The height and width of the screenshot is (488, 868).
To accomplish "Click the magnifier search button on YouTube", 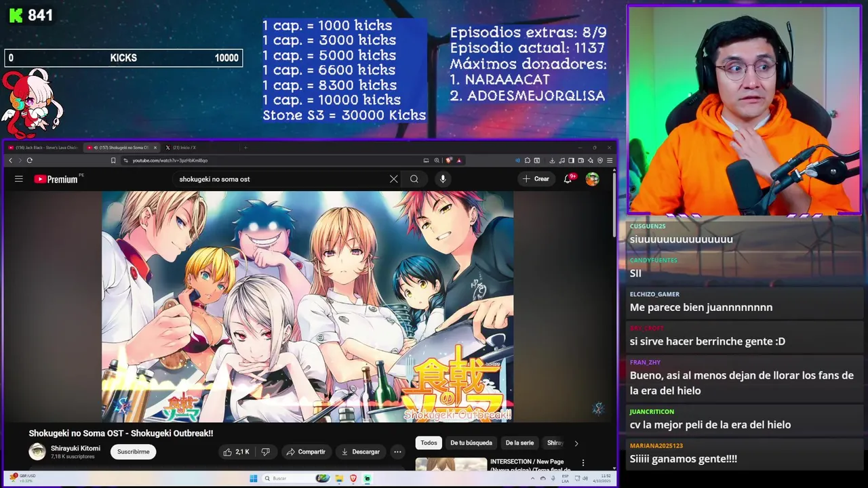I will [414, 179].
